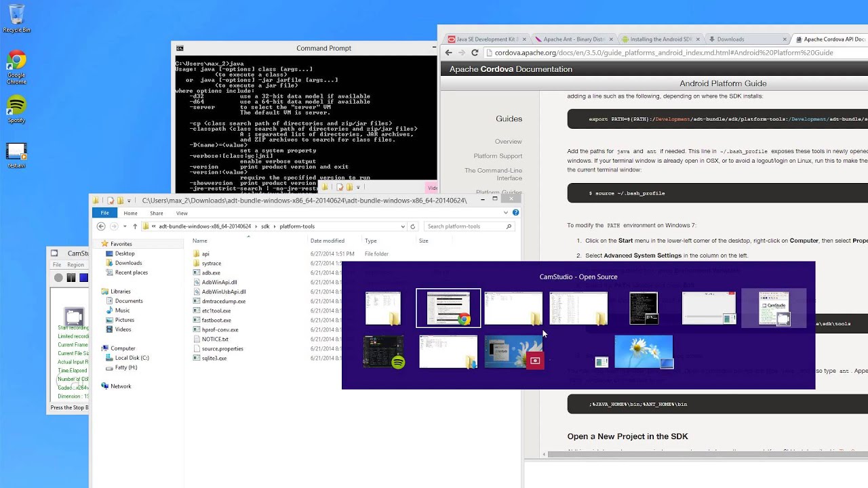Select NOTICE.txt file
The height and width of the screenshot is (488, 868).
(x=215, y=340)
